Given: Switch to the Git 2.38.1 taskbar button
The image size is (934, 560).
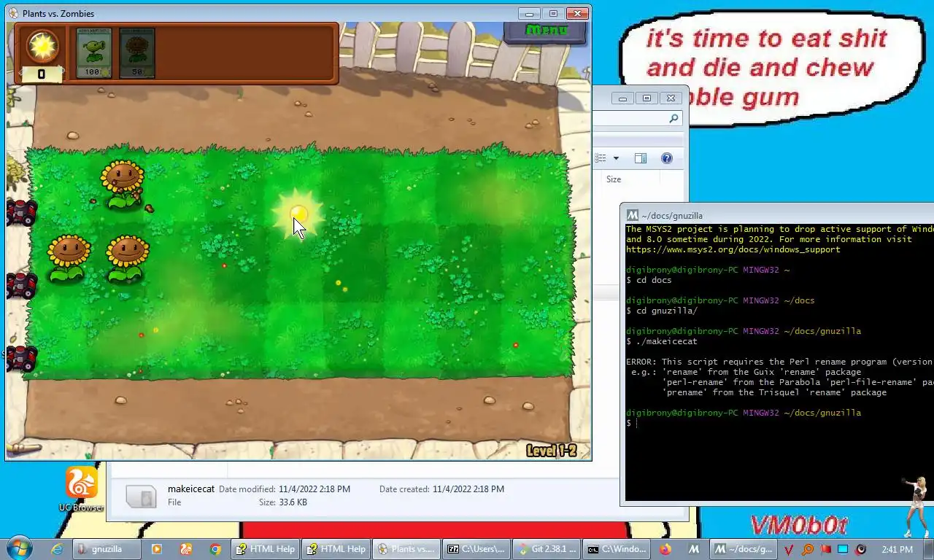Looking at the screenshot, I should 547,549.
